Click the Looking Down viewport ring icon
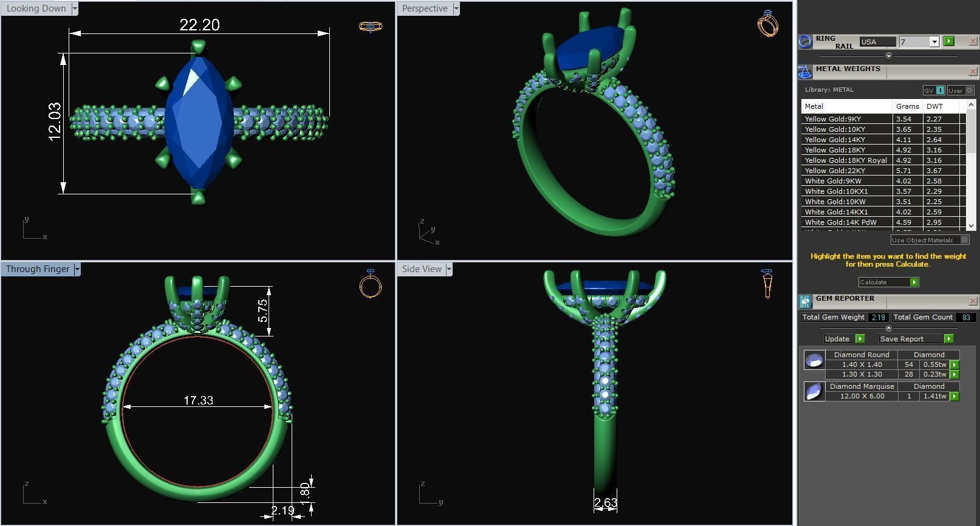This screenshot has width=980, height=526. coord(370,26)
